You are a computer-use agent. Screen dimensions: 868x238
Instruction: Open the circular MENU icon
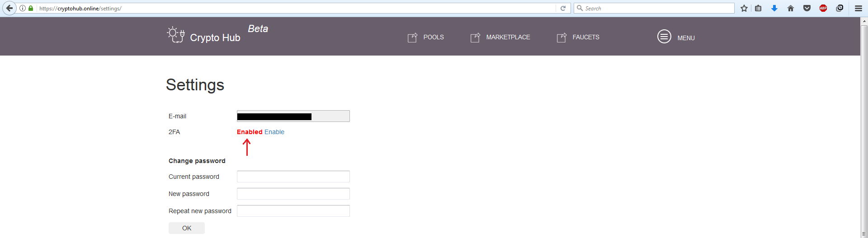click(664, 37)
